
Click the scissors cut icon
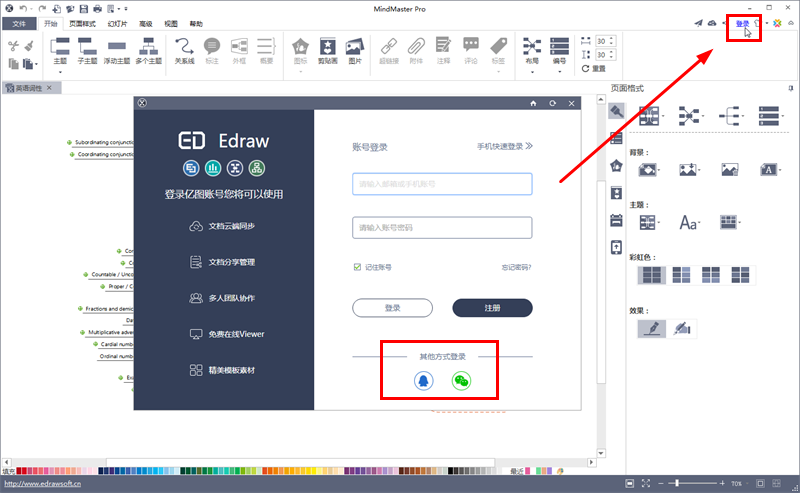[13, 46]
